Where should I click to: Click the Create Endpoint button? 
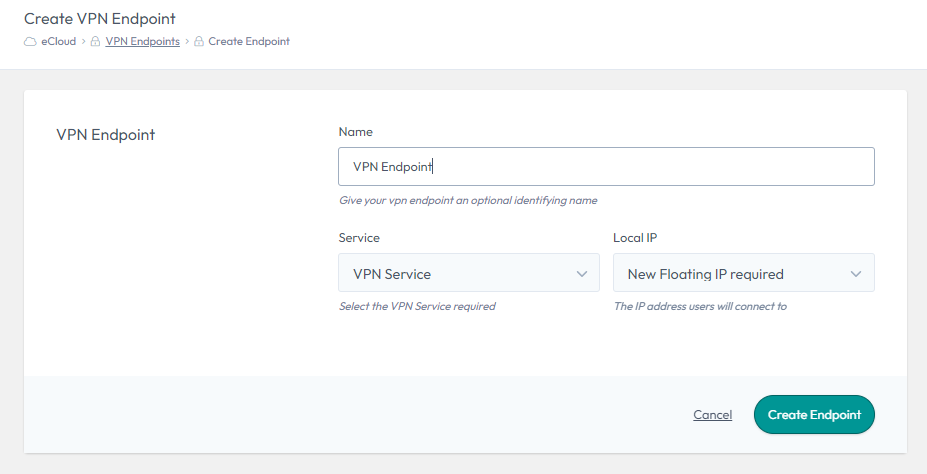814,414
